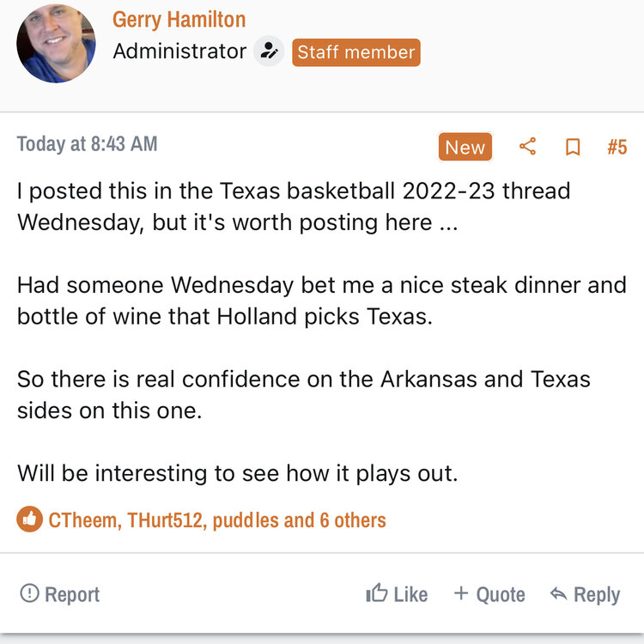The width and height of the screenshot is (644, 644).
Task: Open Gerry Hamilton's profile avatar
Action: coord(56,43)
